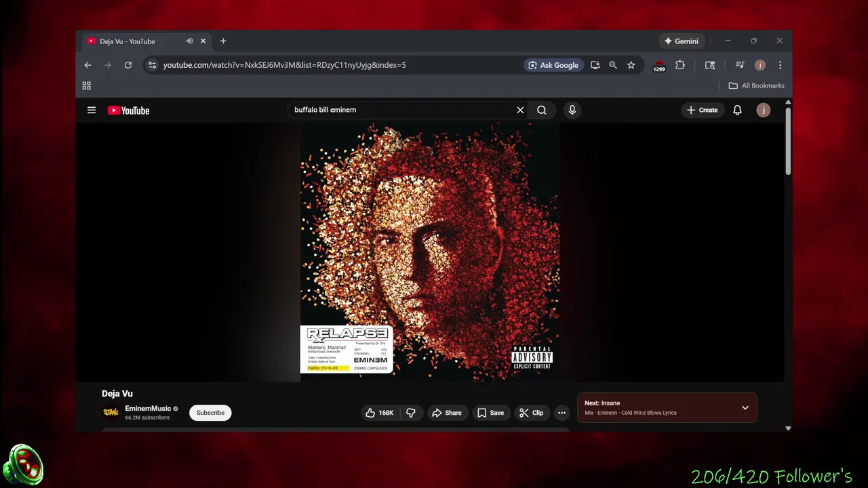Dislike the Deja Vu video
The width and height of the screenshot is (868, 488).
tap(411, 413)
